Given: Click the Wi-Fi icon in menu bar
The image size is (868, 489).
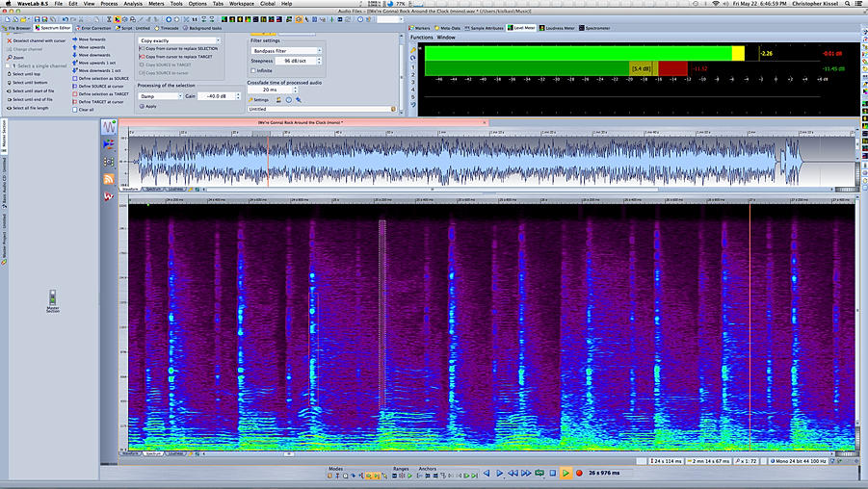Looking at the screenshot, I should [716, 3].
